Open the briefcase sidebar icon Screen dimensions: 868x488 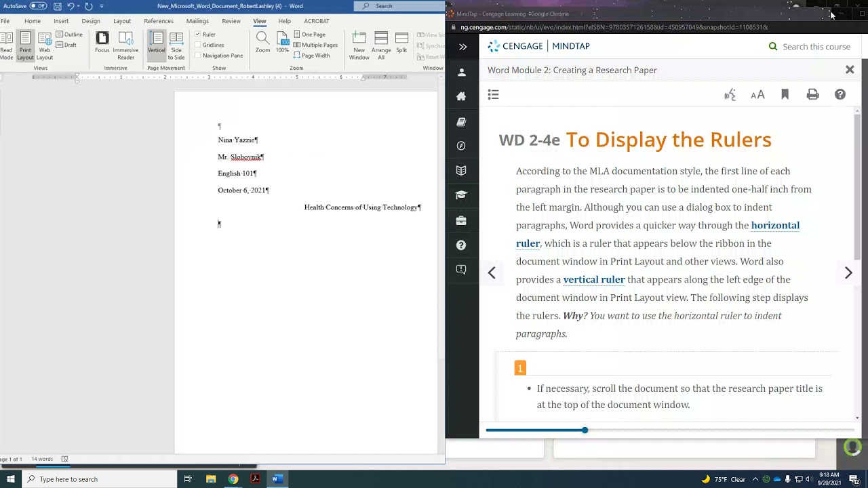(461, 220)
